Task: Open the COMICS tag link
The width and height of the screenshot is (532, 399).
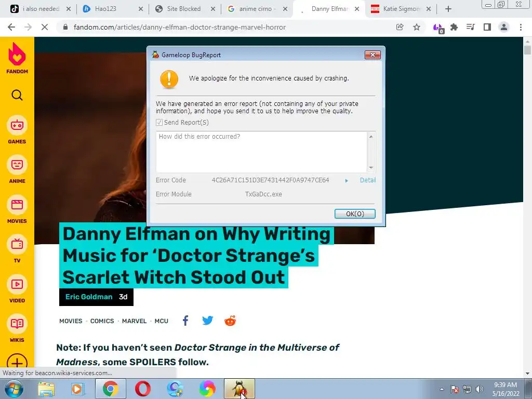Action: tap(102, 321)
